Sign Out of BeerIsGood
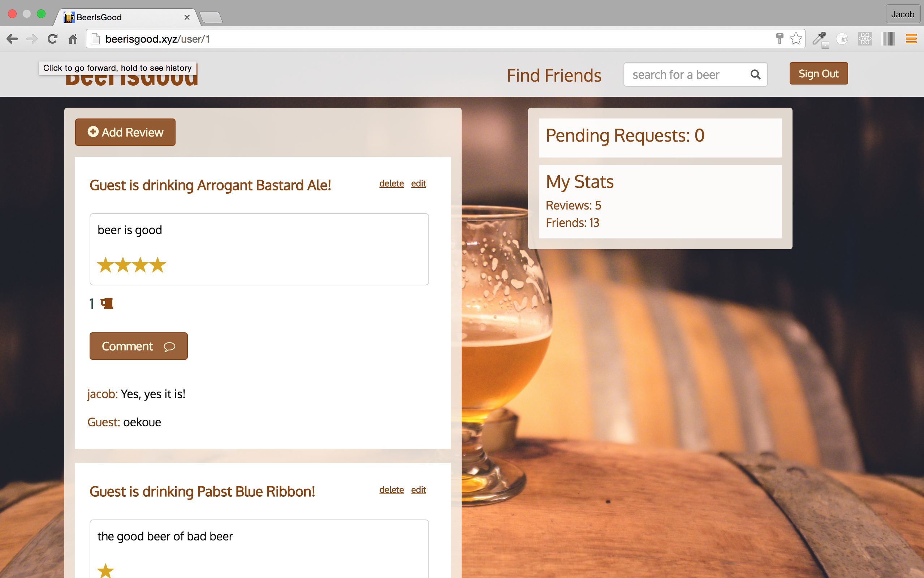The width and height of the screenshot is (924, 578). point(819,73)
